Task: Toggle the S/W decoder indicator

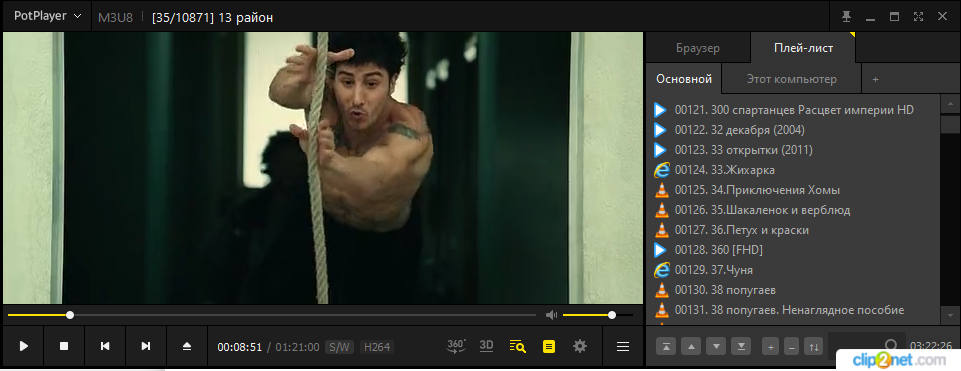Action: [x=340, y=347]
